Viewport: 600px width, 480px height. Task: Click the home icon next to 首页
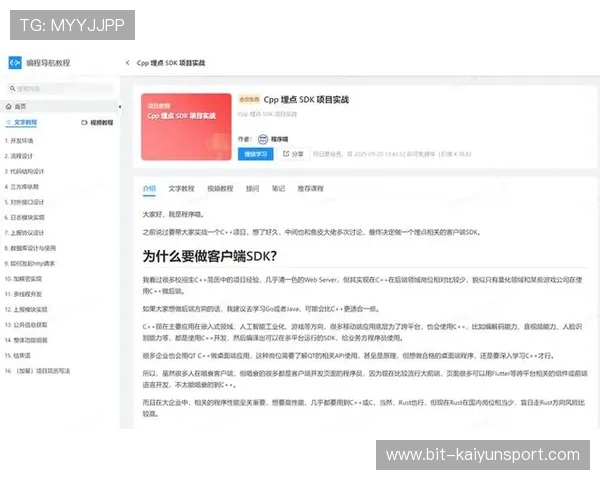[9, 106]
